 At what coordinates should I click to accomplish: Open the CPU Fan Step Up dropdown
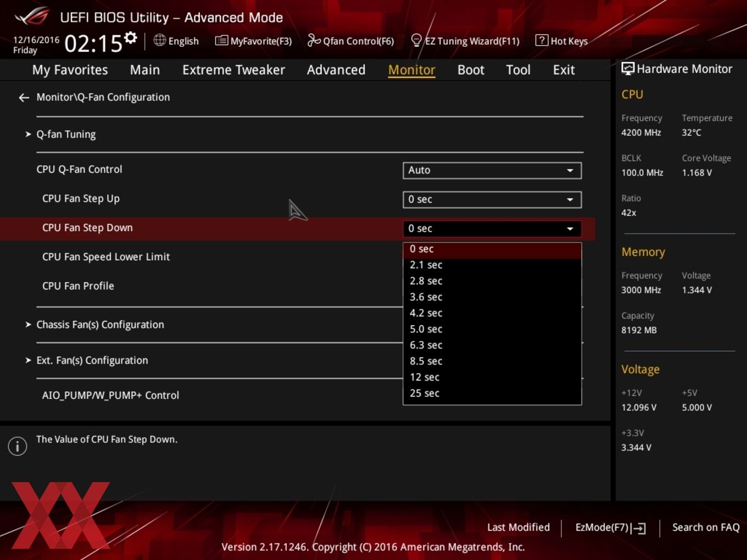492,199
